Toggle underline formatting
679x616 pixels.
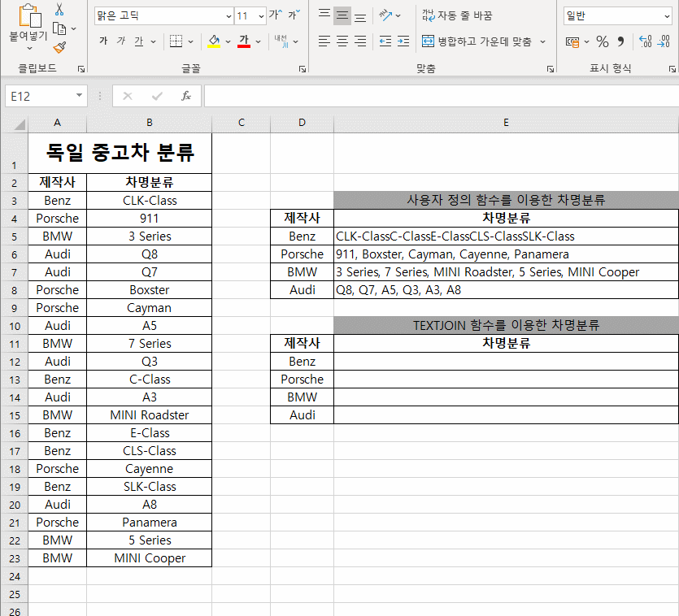[138, 41]
